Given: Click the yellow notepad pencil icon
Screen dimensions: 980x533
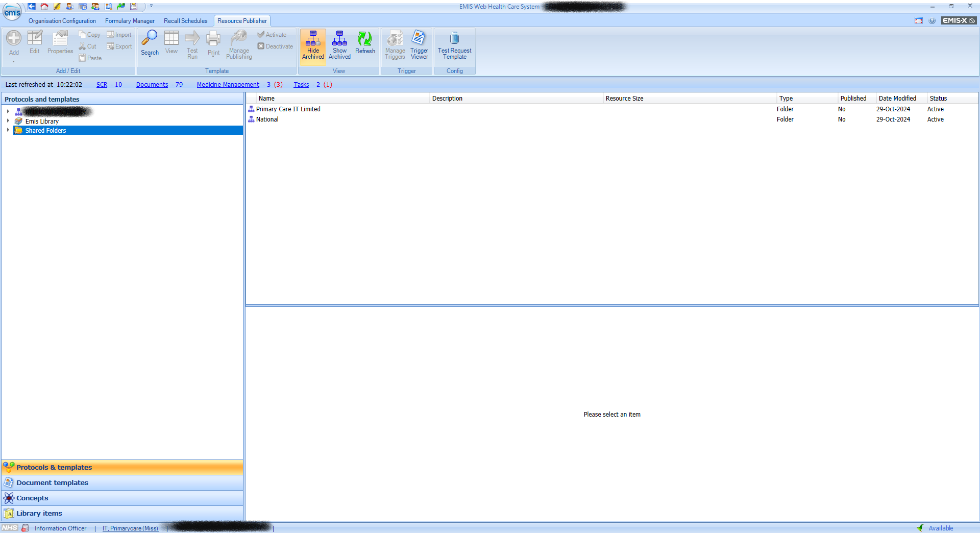Looking at the screenshot, I should 57,7.
